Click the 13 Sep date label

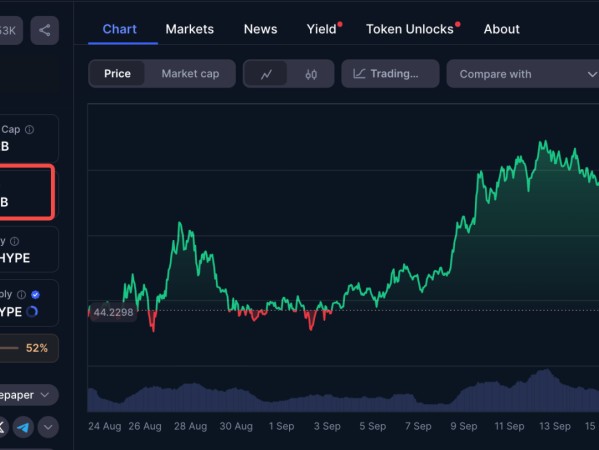pos(555,426)
